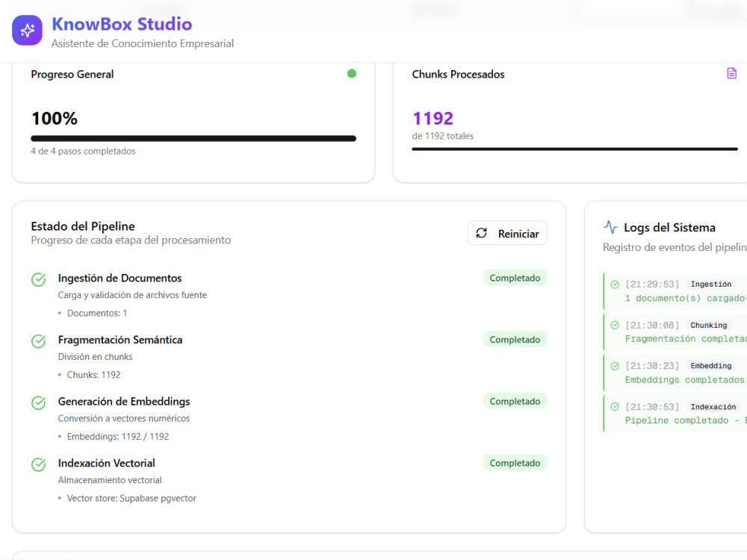The image size is (747, 560).
Task: Click the 'División en chunks' description
Action: (x=96, y=357)
